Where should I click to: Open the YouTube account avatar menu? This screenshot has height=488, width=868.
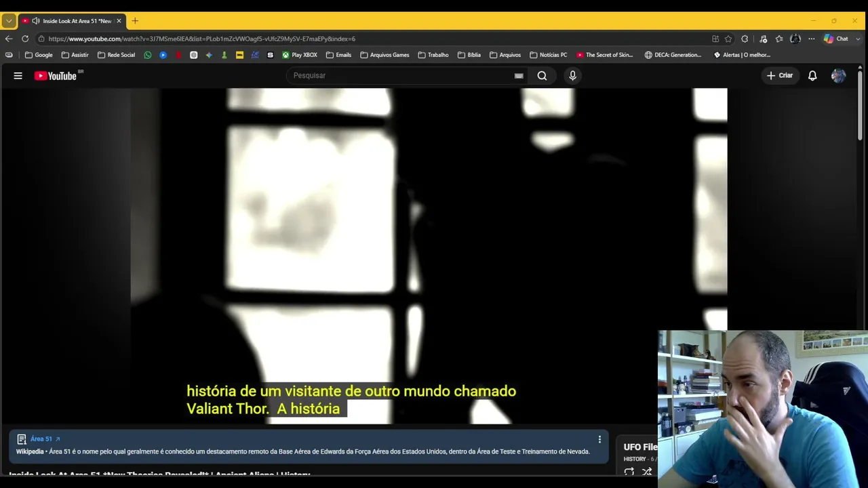[838, 76]
